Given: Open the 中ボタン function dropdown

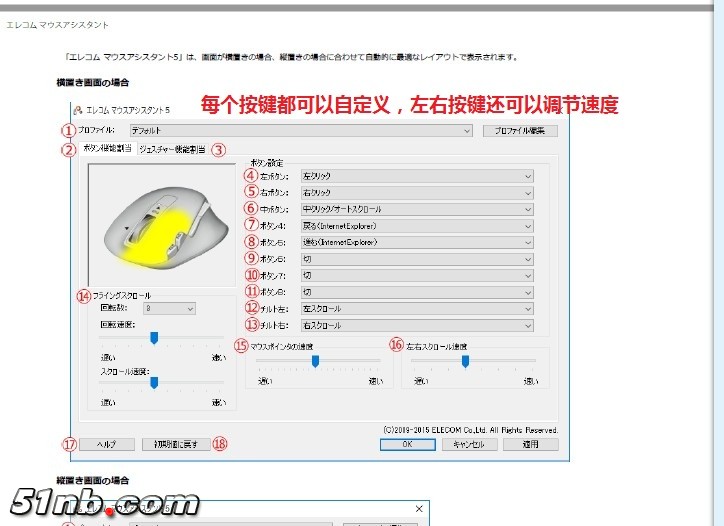Looking at the screenshot, I should pyautogui.click(x=417, y=209).
